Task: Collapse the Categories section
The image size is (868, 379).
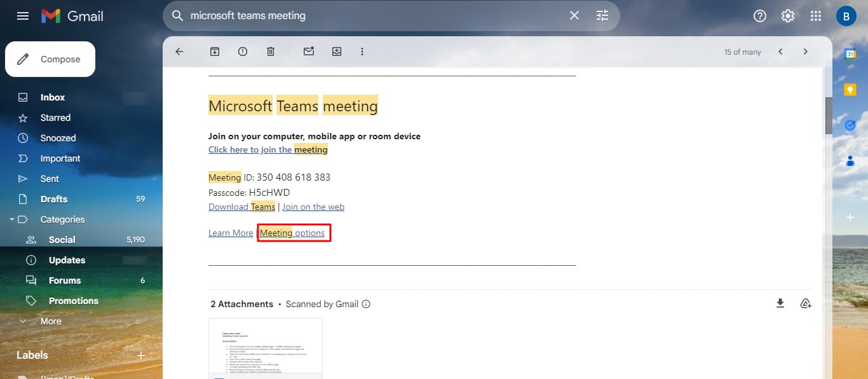Action: (x=11, y=219)
